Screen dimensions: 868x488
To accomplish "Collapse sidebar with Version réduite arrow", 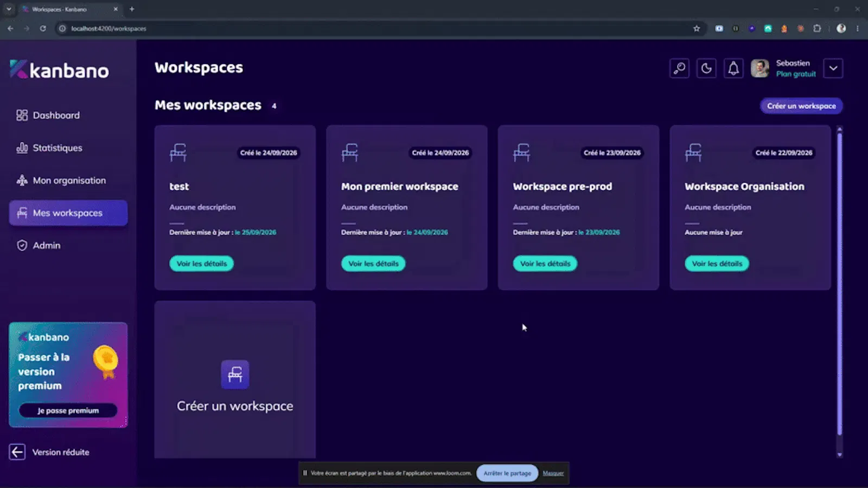I will tap(17, 452).
